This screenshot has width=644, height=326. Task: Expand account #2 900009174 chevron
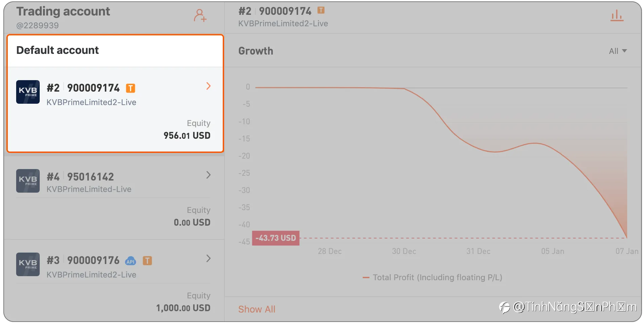pyautogui.click(x=208, y=86)
